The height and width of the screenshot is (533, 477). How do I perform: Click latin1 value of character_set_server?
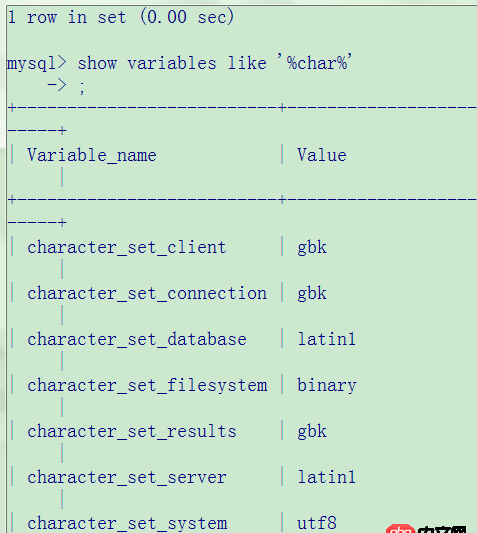click(326, 477)
